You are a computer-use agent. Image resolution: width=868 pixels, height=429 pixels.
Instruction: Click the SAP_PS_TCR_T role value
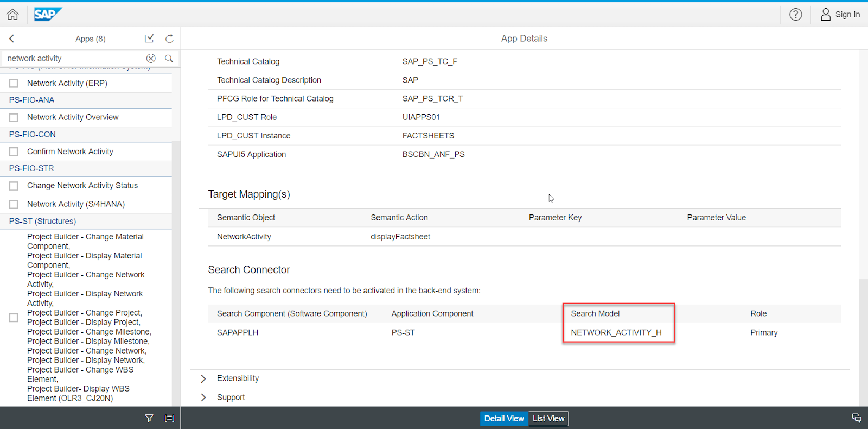432,99
